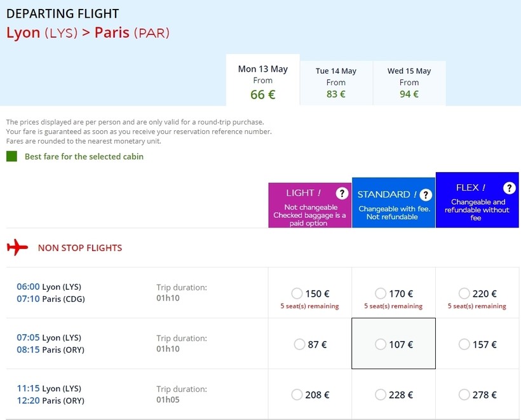This screenshot has width=521, height=420.
Task: Select 150 € Light fare for 06:00 flight
Action: [x=297, y=294]
